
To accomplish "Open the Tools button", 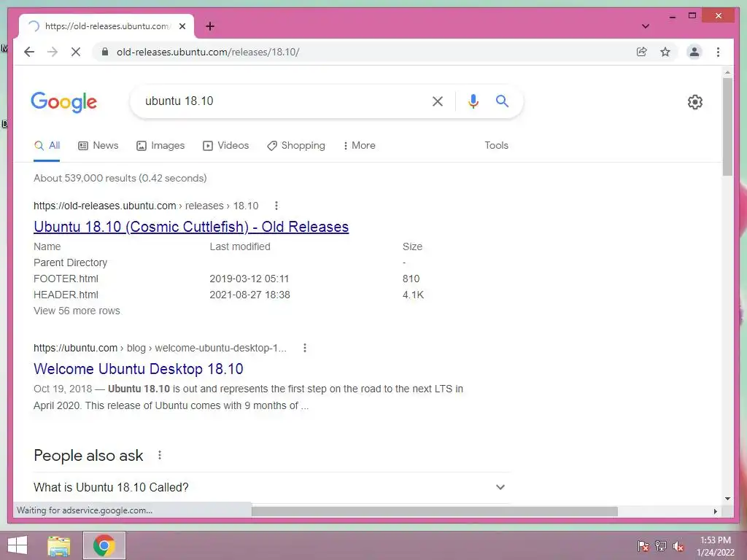I will 496,146.
